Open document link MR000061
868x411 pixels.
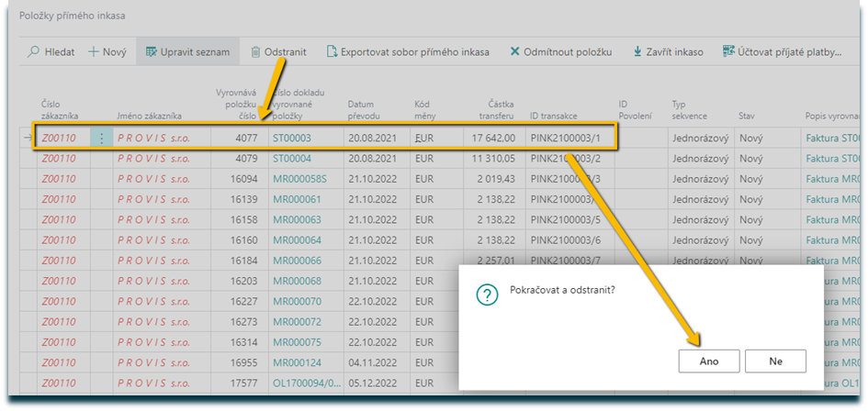[297, 199]
